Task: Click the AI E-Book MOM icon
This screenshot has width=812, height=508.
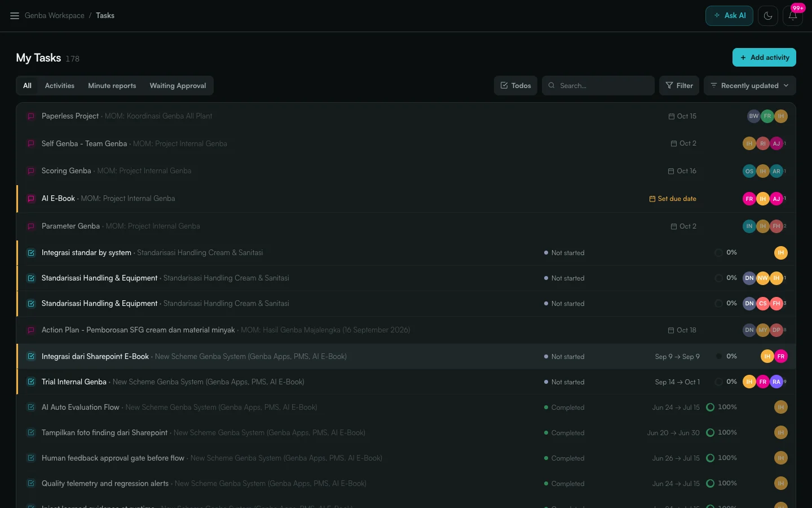Action: [31, 199]
